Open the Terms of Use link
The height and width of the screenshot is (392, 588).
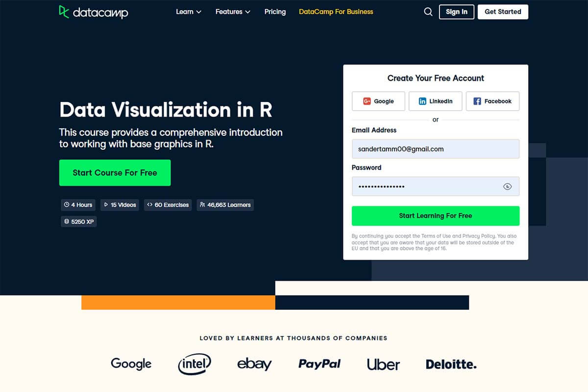pos(436,236)
